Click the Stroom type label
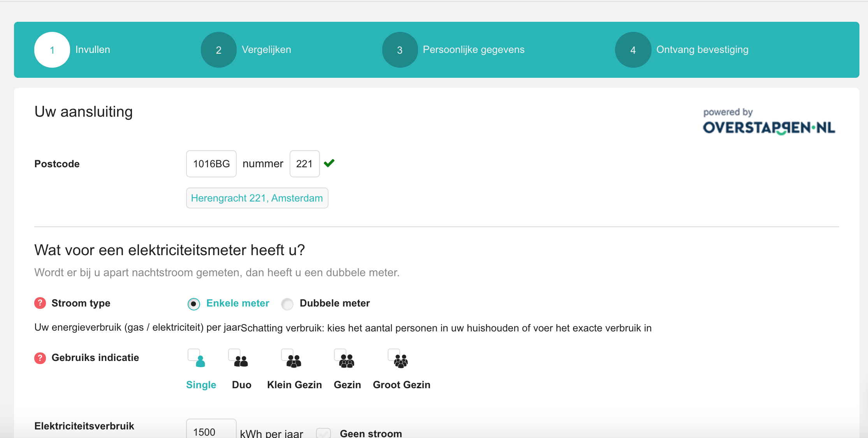Viewport: 868px width, 438px height. [81, 303]
